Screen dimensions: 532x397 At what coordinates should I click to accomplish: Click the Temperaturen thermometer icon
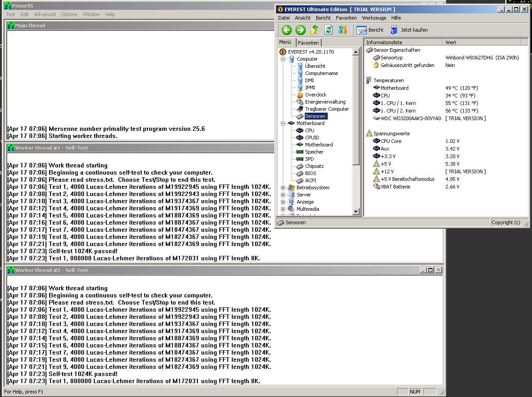coord(369,80)
